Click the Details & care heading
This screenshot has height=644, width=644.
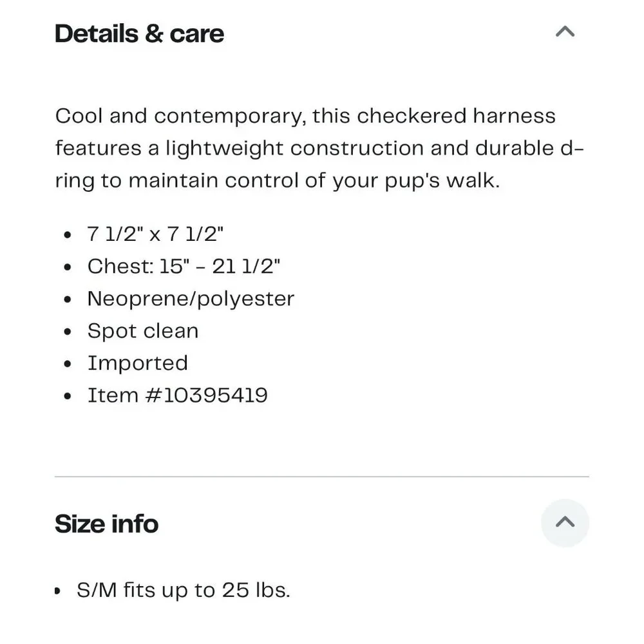tap(139, 33)
